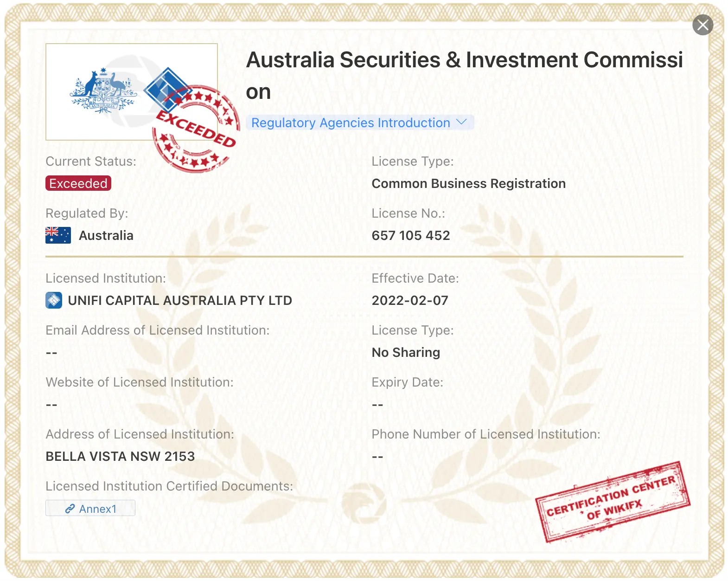Click the effective date 2022-02-07

coord(409,300)
